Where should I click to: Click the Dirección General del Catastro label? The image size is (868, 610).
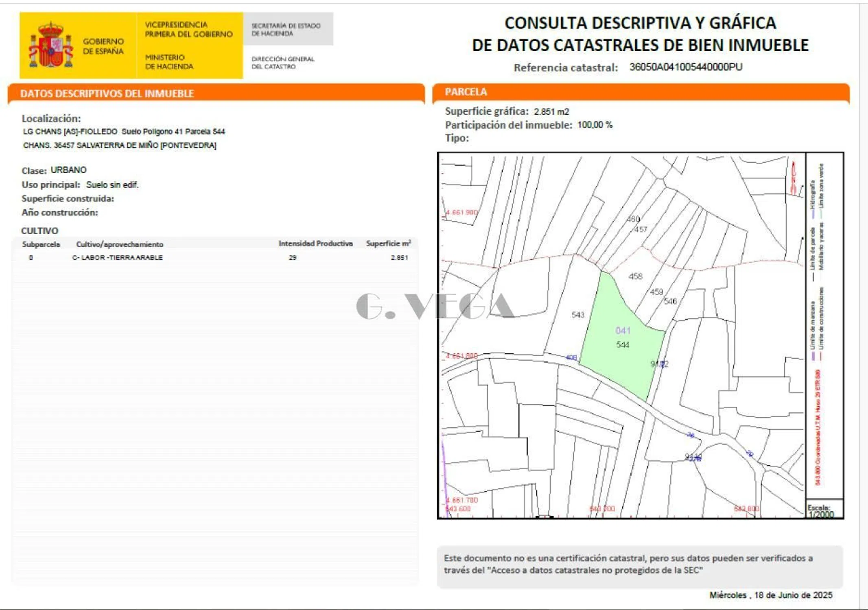[283, 63]
